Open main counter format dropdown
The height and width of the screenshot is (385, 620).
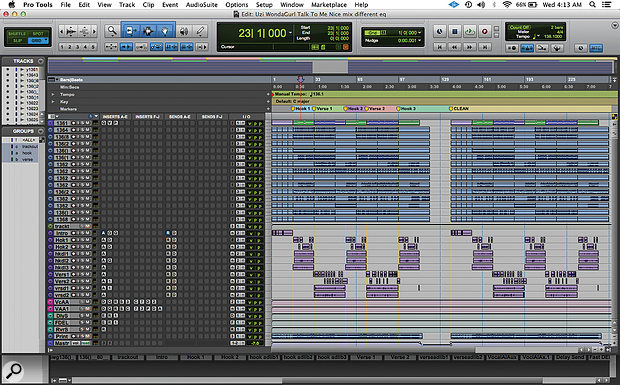pos(290,33)
